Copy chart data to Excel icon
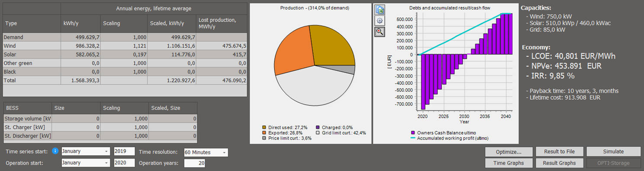644x171 pixels. pyautogui.click(x=380, y=10)
